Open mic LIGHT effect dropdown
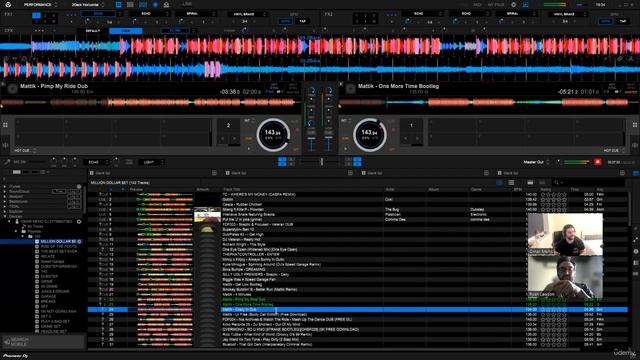The height and width of the screenshot is (360, 640). [x=151, y=162]
